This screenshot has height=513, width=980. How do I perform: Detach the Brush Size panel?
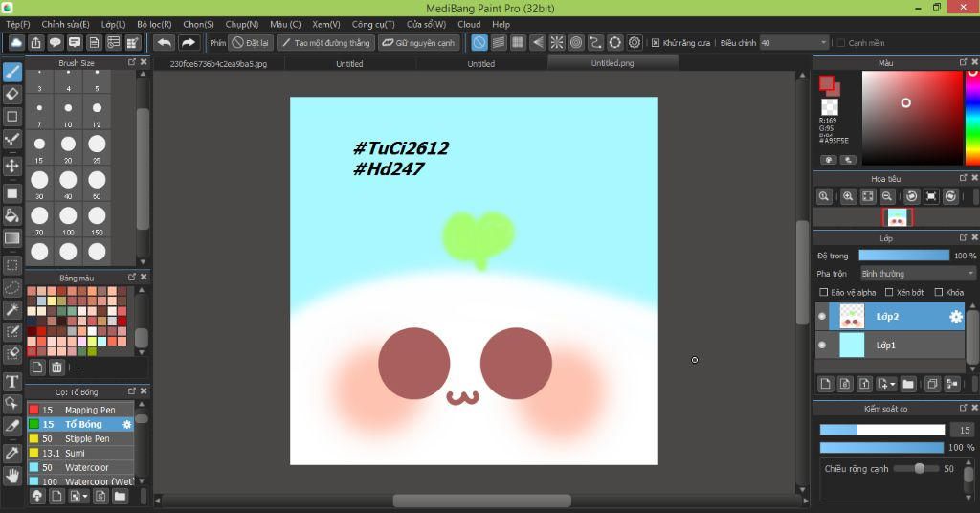pos(132,62)
